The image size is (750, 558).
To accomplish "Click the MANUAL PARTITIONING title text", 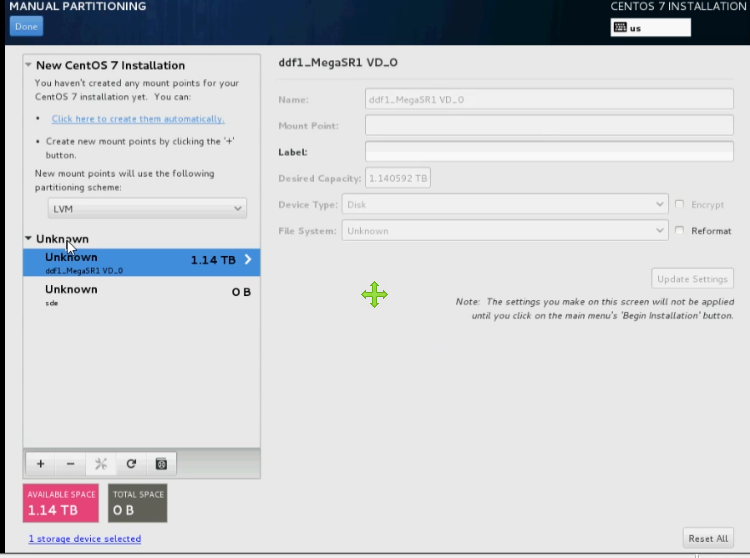I will pos(78,6).
